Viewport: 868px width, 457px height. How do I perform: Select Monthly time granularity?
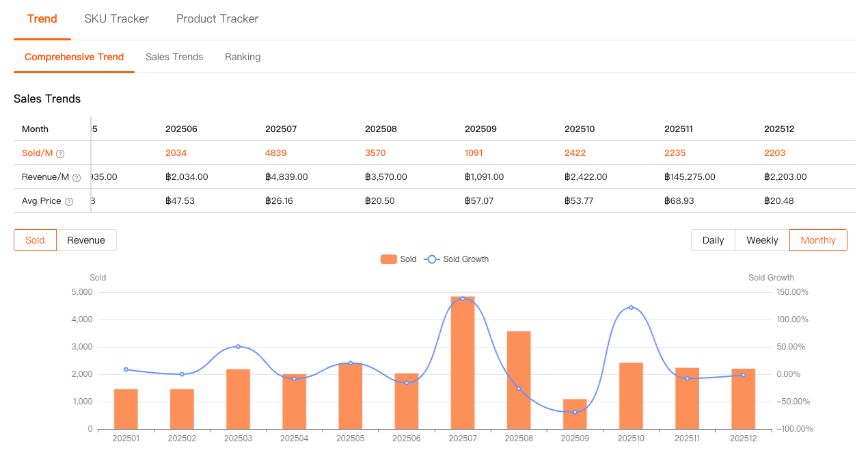coord(818,240)
